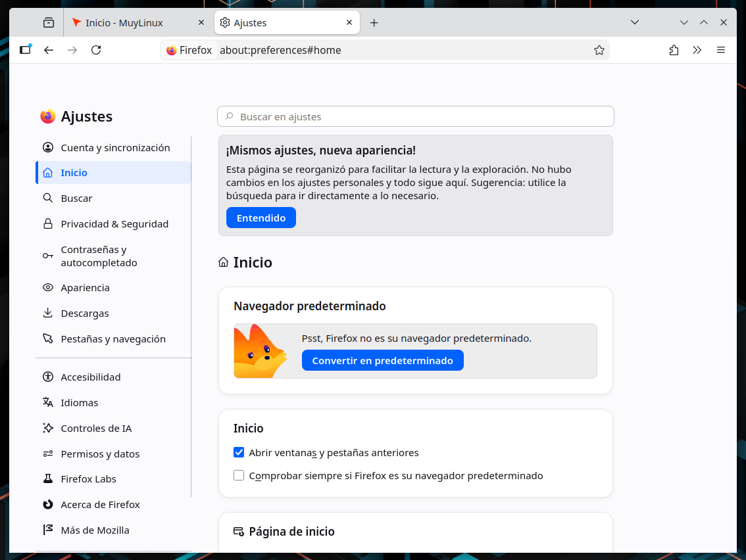The height and width of the screenshot is (560, 746).
Task: Open the Accesibilidad settings category
Action: (x=113, y=377)
